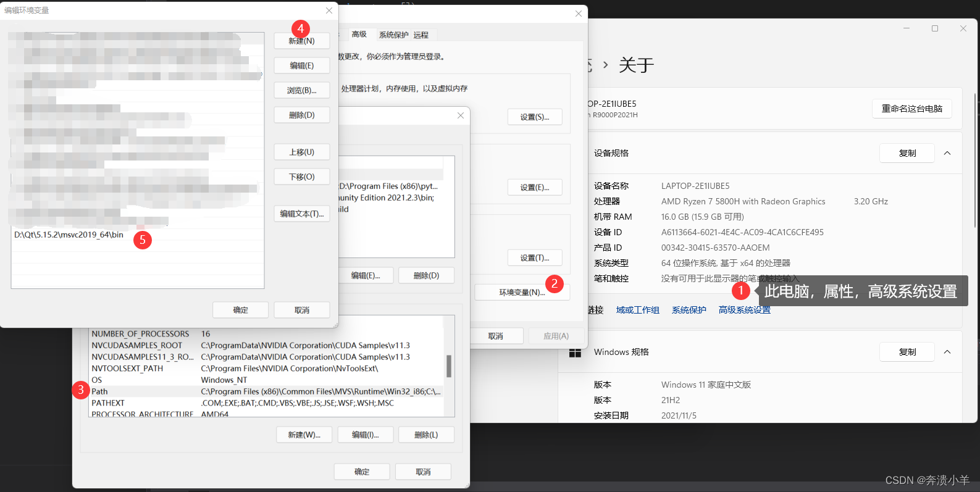Select the D:\Qt\5.15.2\msvc2019_64\bin path entry
This screenshot has width=980, height=492.
pos(137,235)
